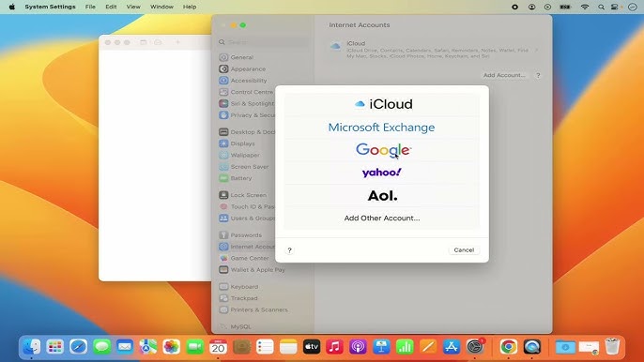Click the Wi-Fi status icon

[x=585, y=7]
